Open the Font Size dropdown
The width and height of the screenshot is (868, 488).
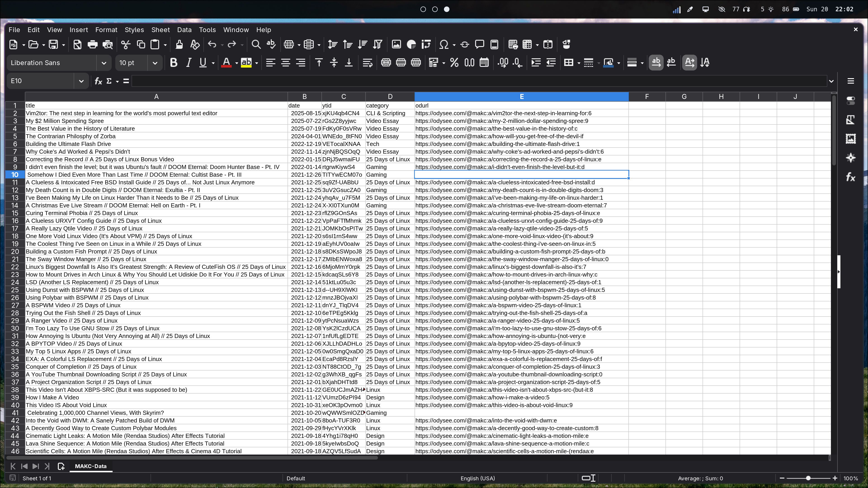pyautogui.click(x=155, y=63)
